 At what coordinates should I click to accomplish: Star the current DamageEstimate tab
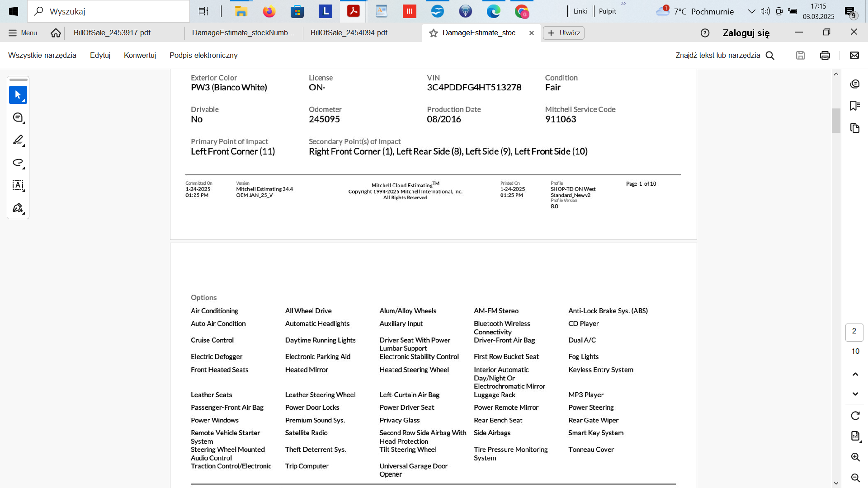(434, 33)
